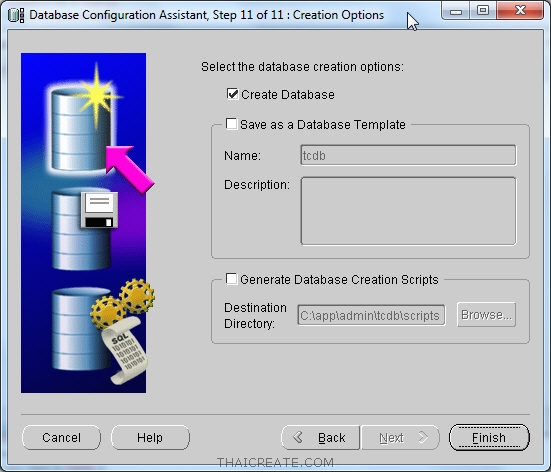Click the floppy disk save template image
Viewport: 551px width, 472px height.
(x=99, y=210)
